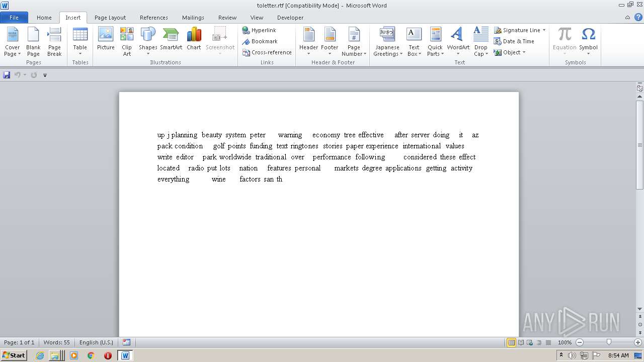Open the File tab
This screenshot has height=362, width=644.
[14, 17]
